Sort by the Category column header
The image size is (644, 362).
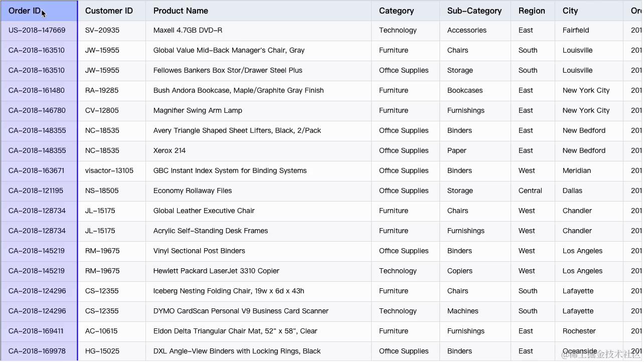(396, 11)
